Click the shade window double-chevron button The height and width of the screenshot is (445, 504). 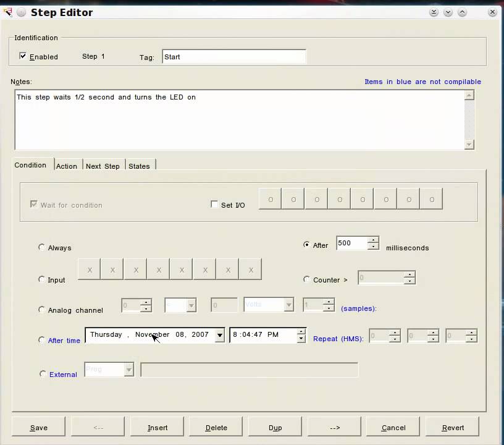click(434, 12)
